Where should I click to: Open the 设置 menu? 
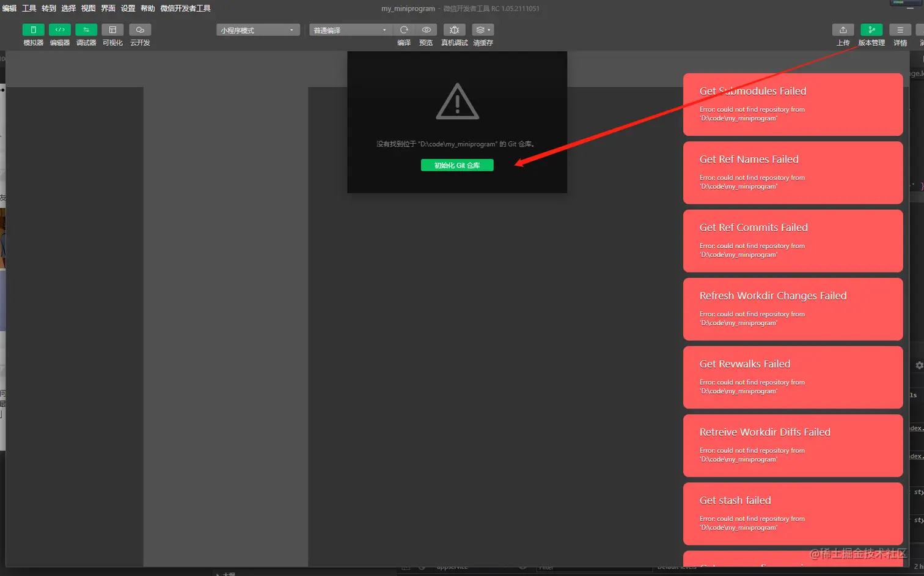click(x=128, y=9)
